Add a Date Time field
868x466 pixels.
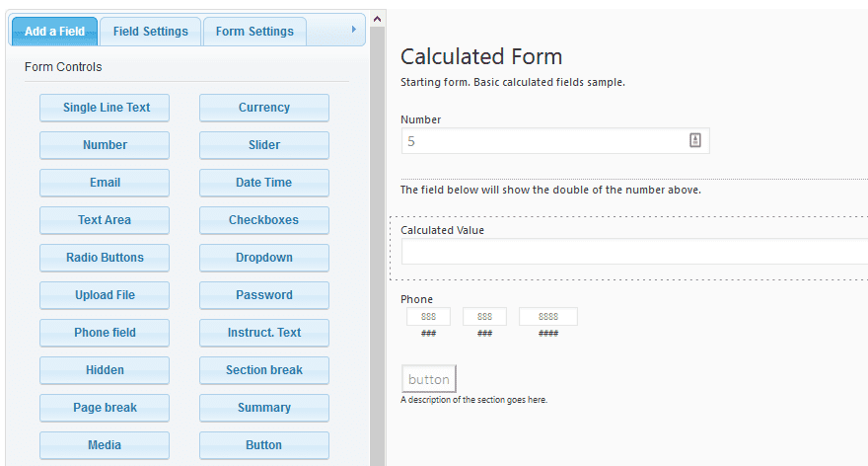(x=264, y=183)
